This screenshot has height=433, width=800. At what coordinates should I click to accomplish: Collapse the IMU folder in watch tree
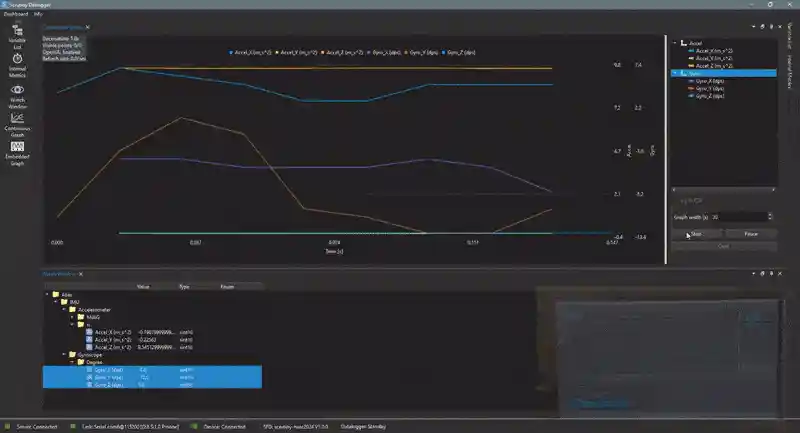56,302
